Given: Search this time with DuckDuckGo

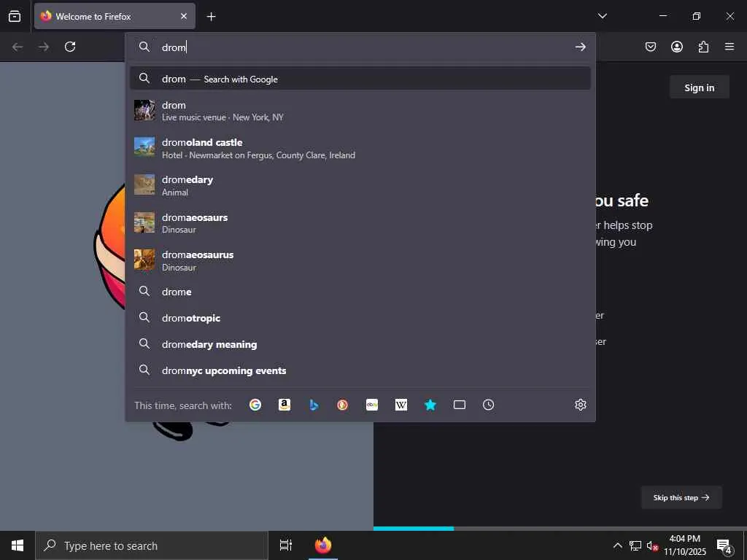Looking at the screenshot, I should [x=343, y=405].
